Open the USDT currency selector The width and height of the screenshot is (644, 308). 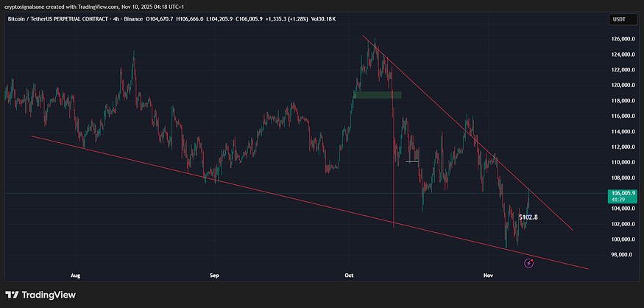coord(618,20)
